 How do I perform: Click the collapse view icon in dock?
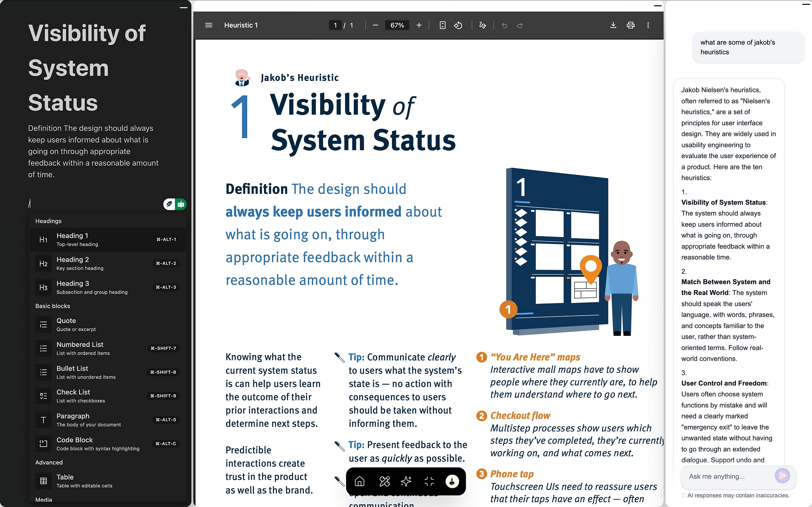pos(429,481)
